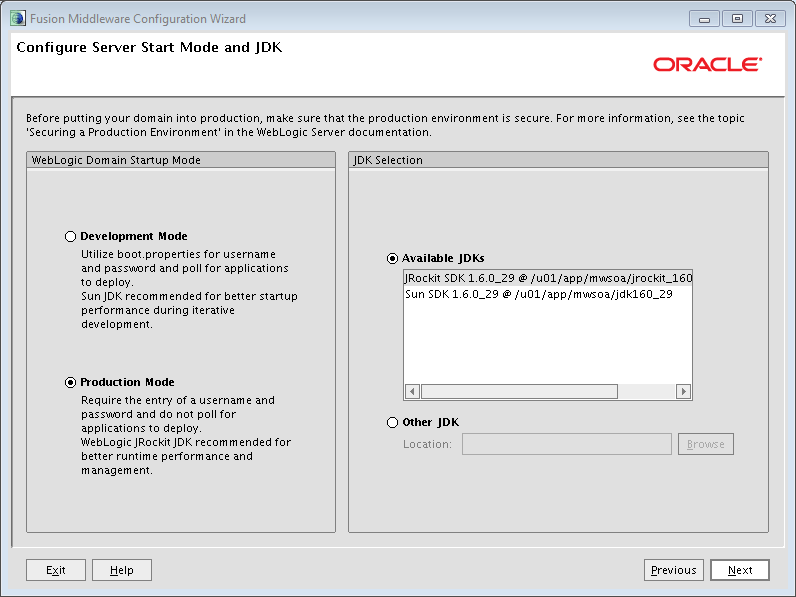Go back with Previous button

tap(674, 570)
